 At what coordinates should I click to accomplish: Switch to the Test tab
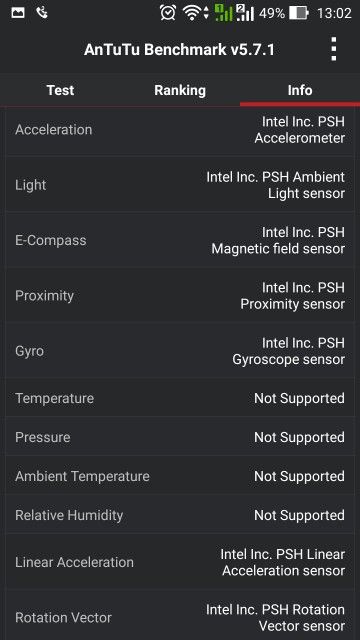(60, 90)
